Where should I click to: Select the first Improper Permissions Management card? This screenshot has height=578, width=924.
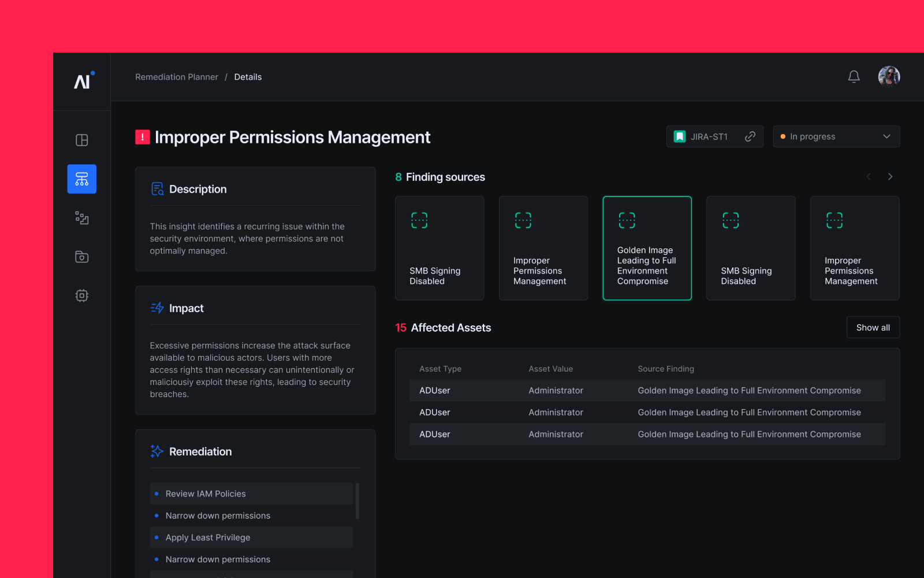(543, 248)
